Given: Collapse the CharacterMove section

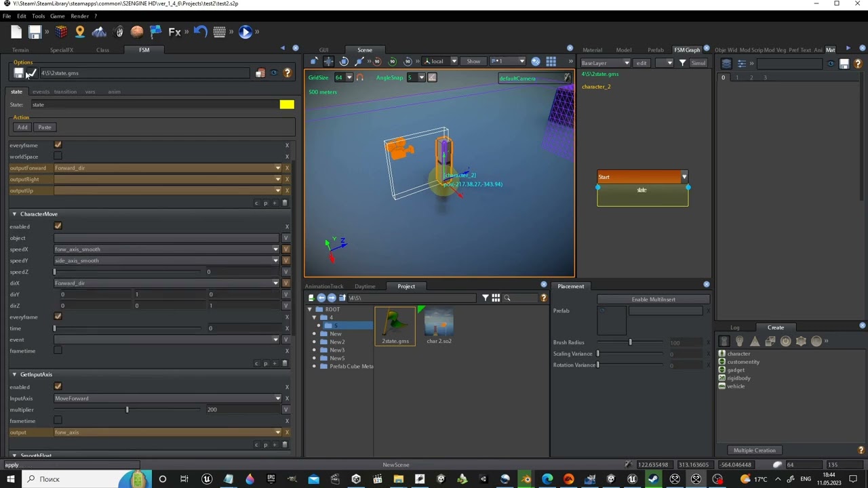Looking at the screenshot, I should coord(14,214).
